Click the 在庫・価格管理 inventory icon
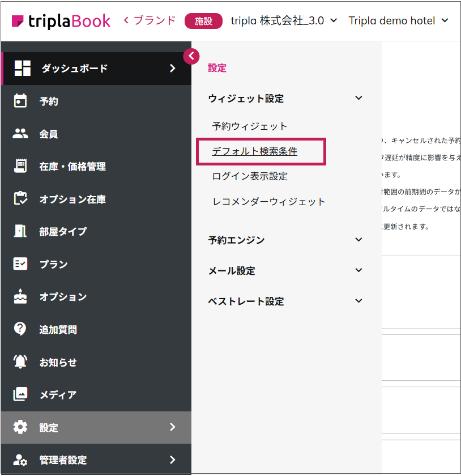 click(20, 166)
